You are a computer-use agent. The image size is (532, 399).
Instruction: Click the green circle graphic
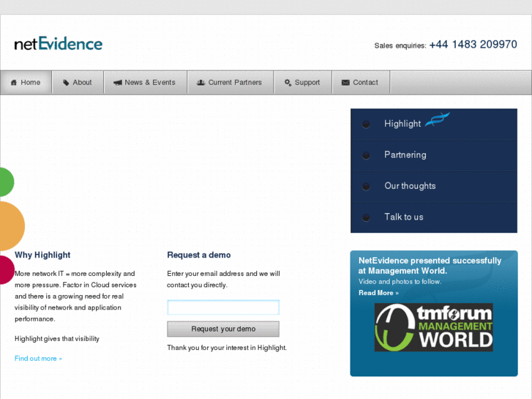7,182
